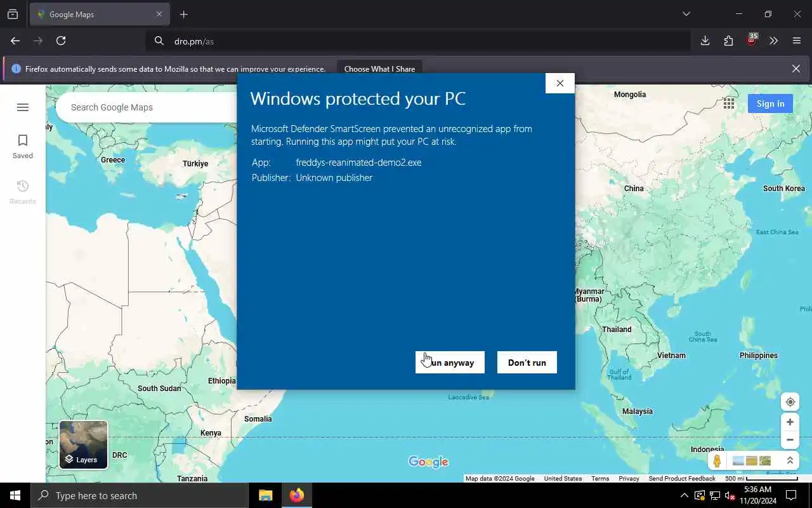
Task: Open Google Maps hamburger menu
Action: 23,107
